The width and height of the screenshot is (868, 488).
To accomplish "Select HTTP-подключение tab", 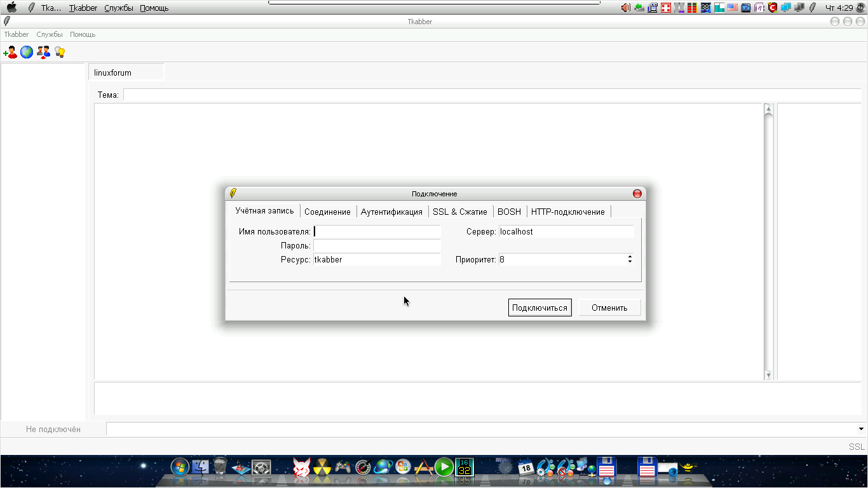I will coord(568,212).
